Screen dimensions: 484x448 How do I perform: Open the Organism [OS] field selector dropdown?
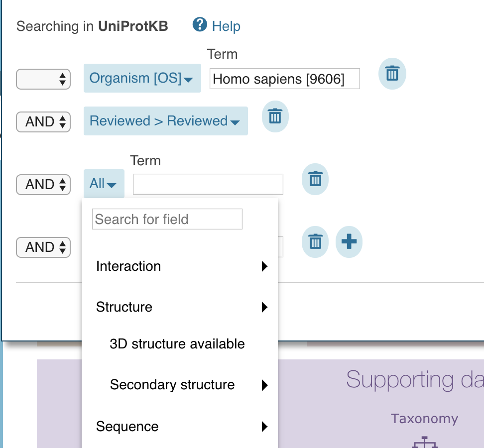pos(142,78)
